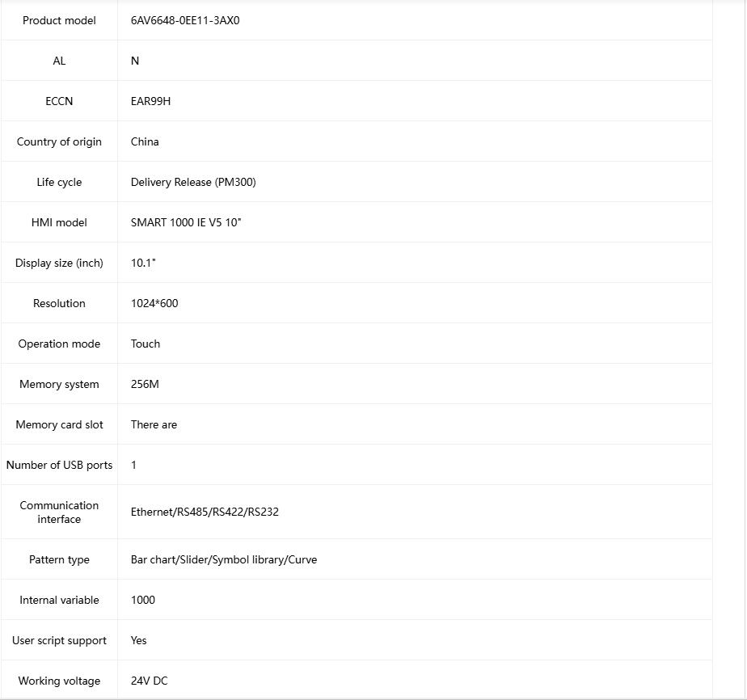Click the Bar chart/Slider/Symbol library/Curve text
747x700 pixels.
tap(224, 559)
